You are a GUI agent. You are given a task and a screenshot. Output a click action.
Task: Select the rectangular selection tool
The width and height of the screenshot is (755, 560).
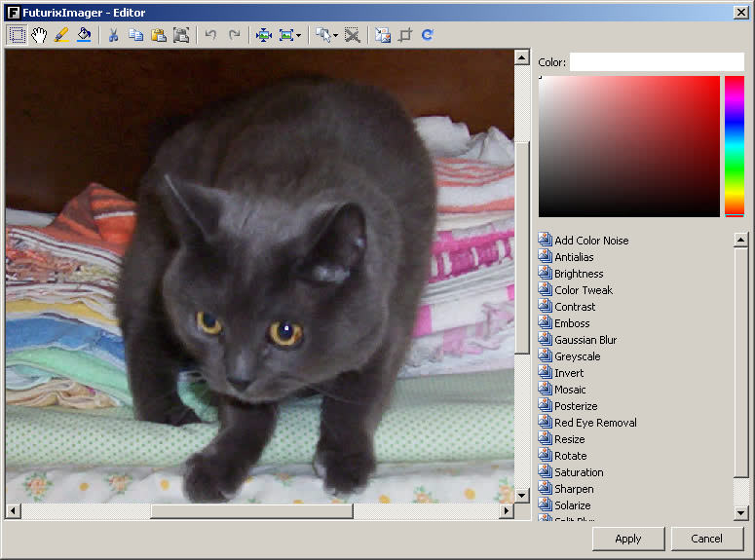[17, 35]
